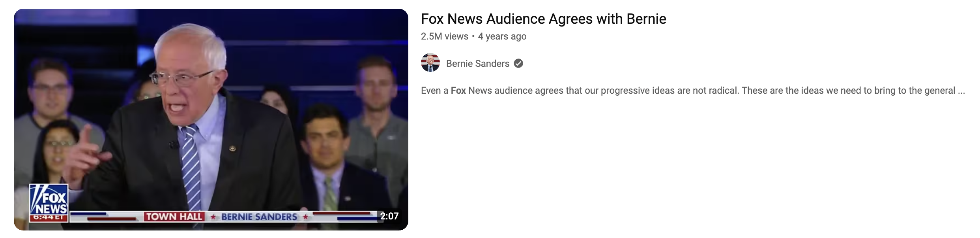980x238 pixels.
Task: Click the '2.5M views' count text
Action: pos(445,36)
